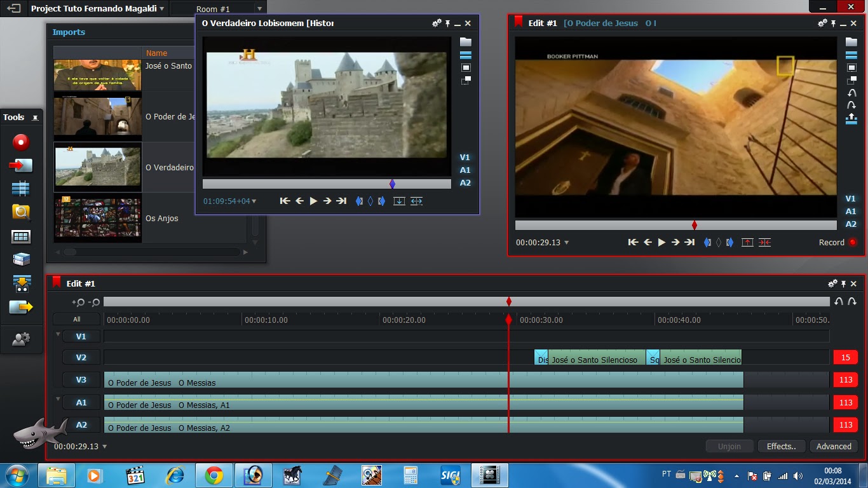Click the Imports horizontal scrollbar

151,252
